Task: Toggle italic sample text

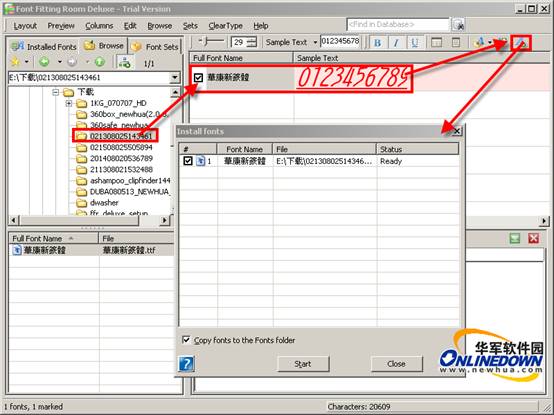Action: point(396,43)
